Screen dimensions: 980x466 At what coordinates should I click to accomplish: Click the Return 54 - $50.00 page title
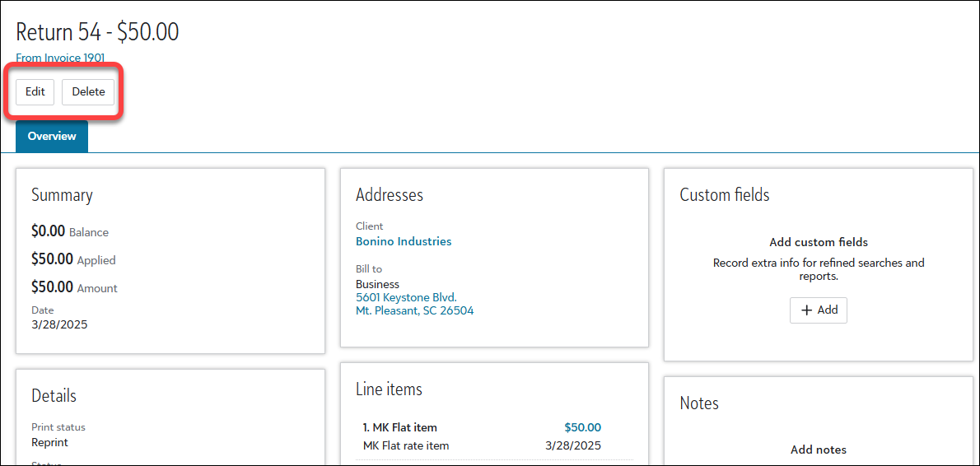coord(97,32)
